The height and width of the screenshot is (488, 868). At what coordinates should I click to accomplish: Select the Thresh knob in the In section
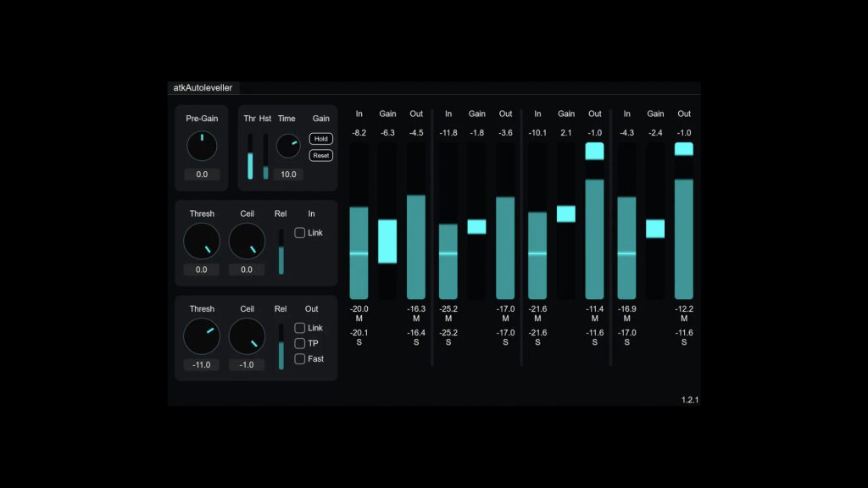click(202, 241)
